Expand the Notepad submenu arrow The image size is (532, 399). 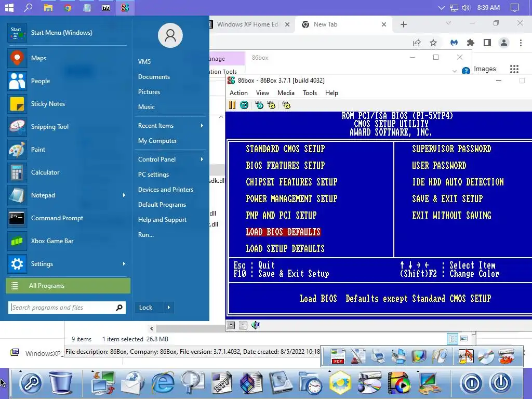pyautogui.click(x=124, y=195)
